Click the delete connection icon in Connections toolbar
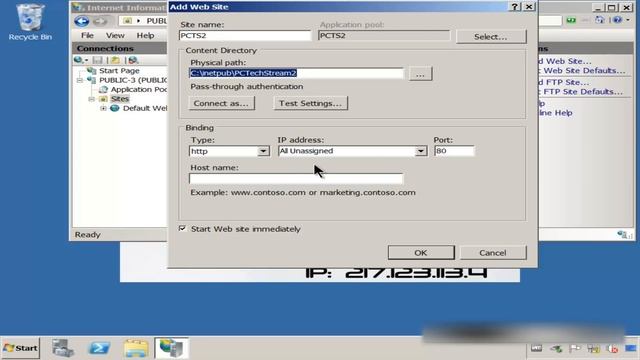Screen dimensions: 640x360 [133, 60]
